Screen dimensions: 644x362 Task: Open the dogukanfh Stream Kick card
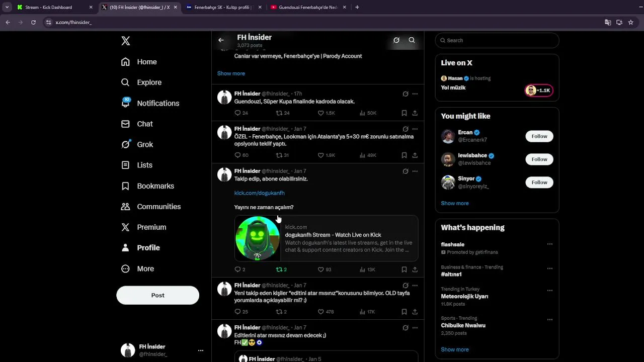[326, 238]
